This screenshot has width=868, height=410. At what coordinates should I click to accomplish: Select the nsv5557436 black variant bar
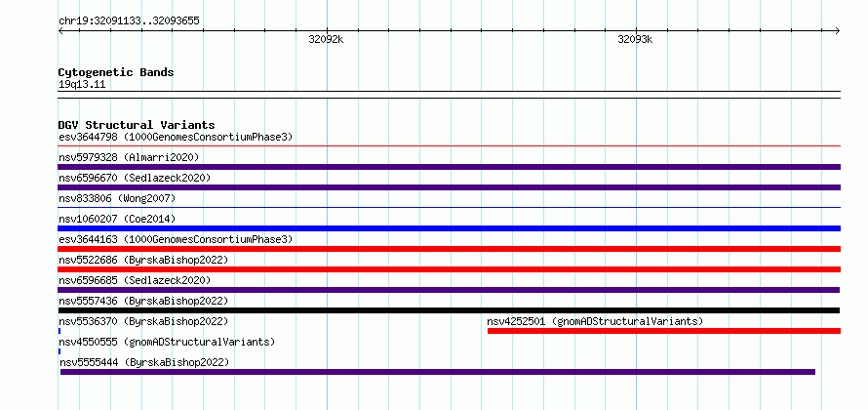point(449,310)
